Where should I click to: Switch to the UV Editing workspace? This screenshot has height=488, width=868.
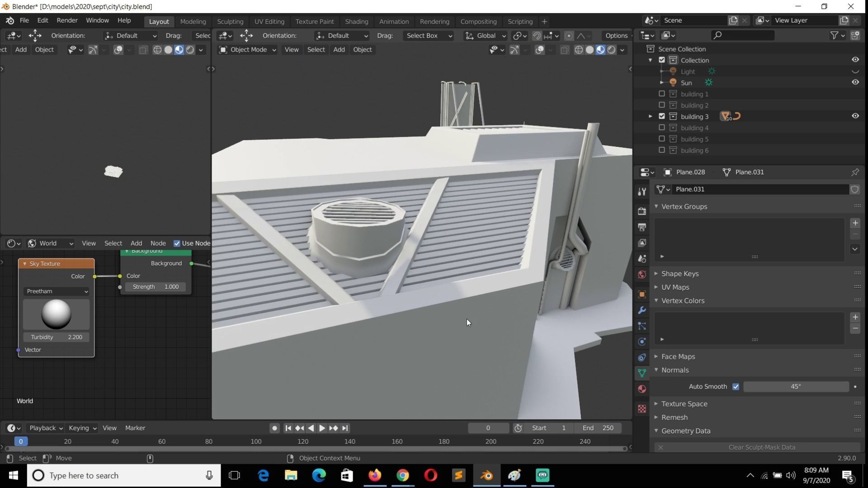[x=269, y=21]
